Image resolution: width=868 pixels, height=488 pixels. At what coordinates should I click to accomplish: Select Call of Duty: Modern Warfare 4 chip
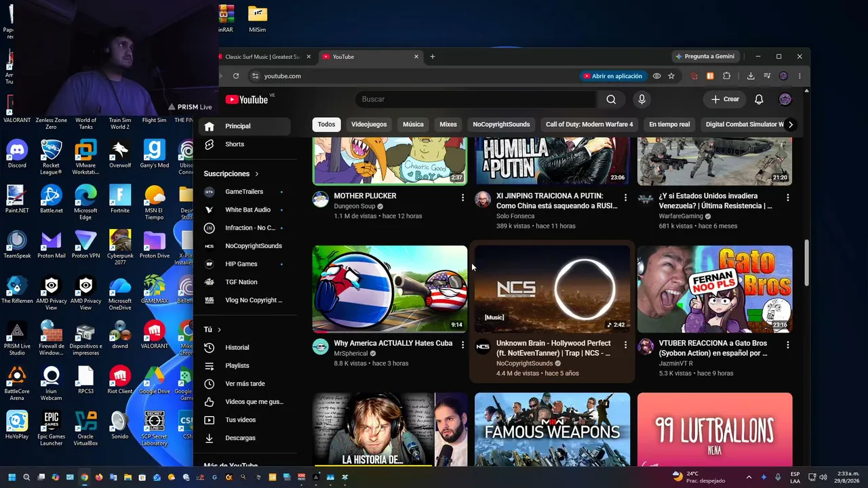[x=589, y=125]
